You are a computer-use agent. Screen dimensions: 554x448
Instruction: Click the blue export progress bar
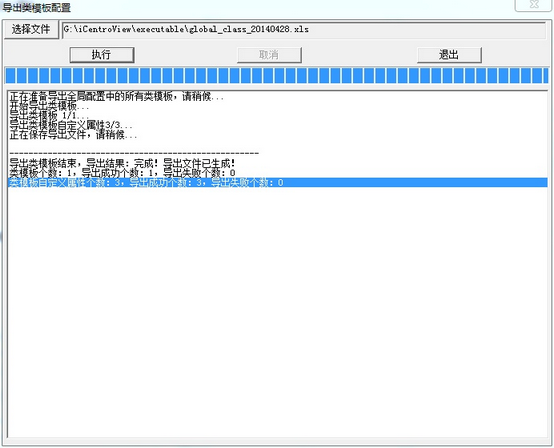(277, 76)
